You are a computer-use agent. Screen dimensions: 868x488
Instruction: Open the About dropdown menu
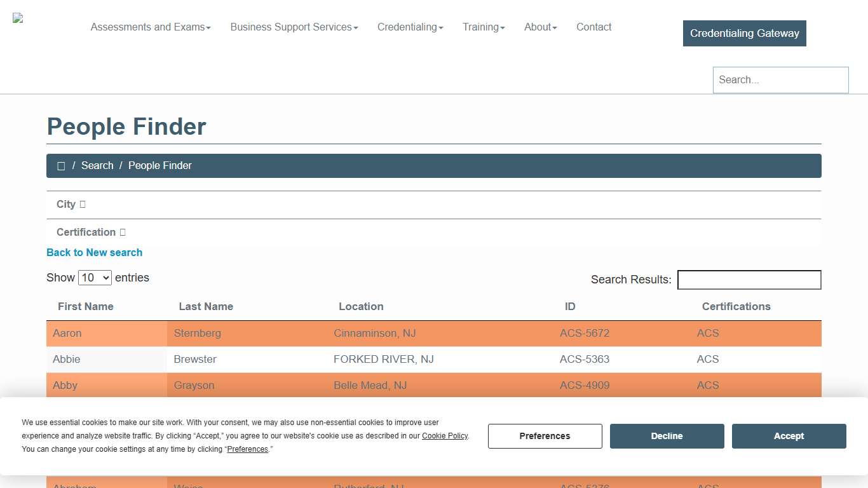(539, 27)
